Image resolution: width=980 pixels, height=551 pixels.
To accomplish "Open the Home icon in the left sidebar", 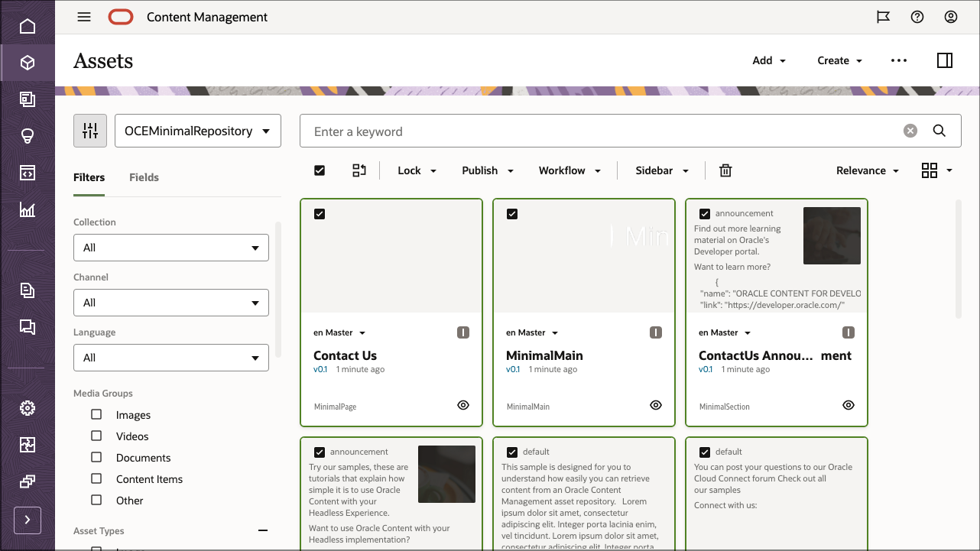I will [x=28, y=26].
